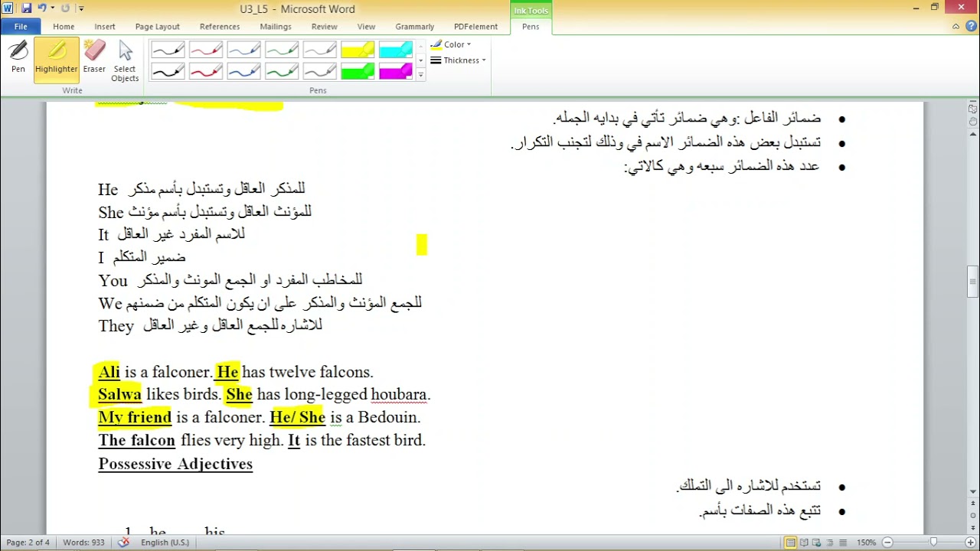The image size is (980, 551).
Task: Click the Possessive Adjectives heading
Action: [x=175, y=464]
